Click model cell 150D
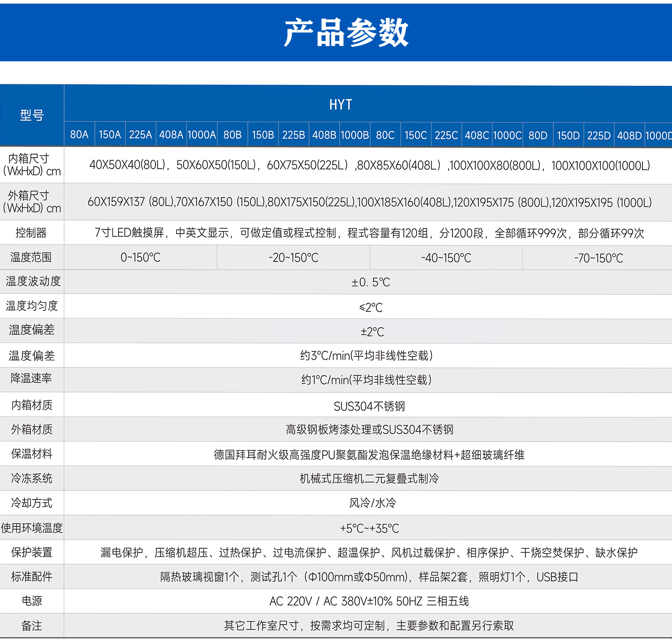 (569, 135)
